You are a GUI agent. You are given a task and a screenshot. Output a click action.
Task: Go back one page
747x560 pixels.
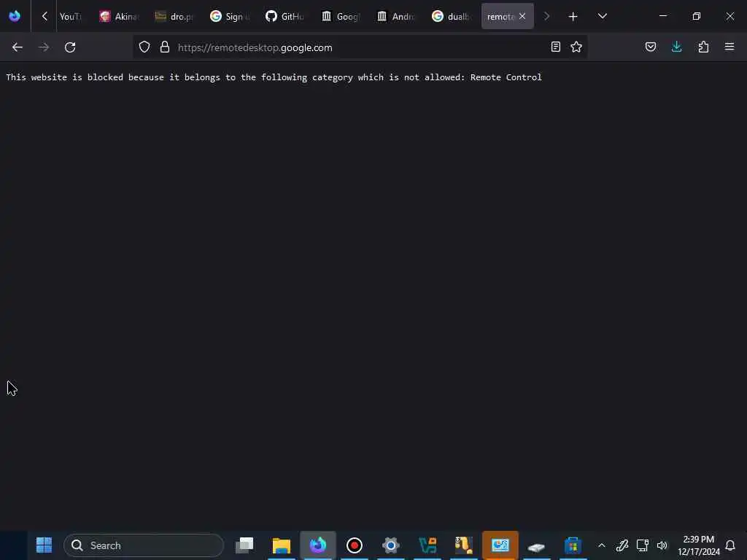pos(18,47)
